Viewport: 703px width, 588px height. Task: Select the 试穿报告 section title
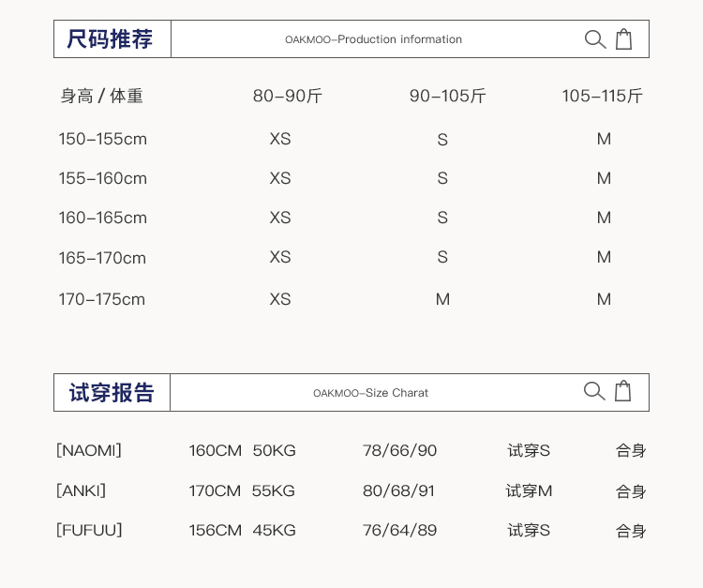[x=112, y=393]
